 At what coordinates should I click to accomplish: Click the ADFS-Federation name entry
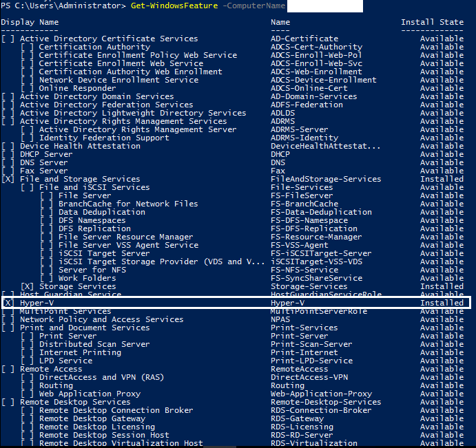point(307,105)
